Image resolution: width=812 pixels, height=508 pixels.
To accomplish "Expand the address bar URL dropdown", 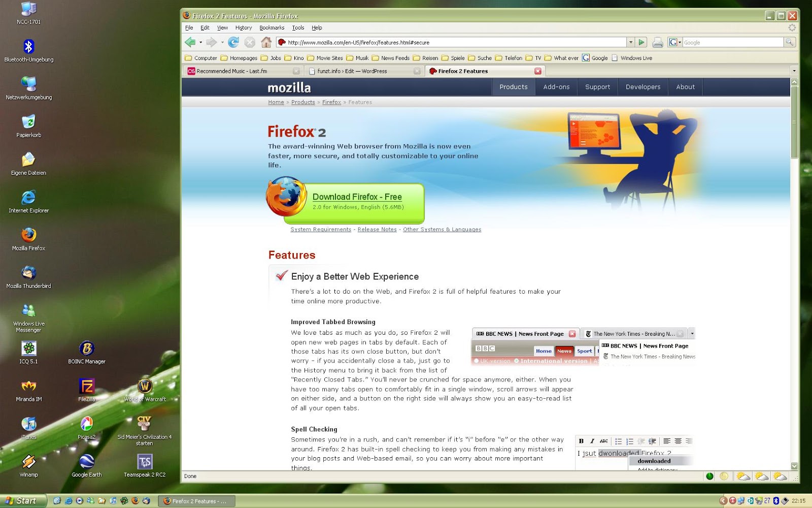I will (x=630, y=43).
